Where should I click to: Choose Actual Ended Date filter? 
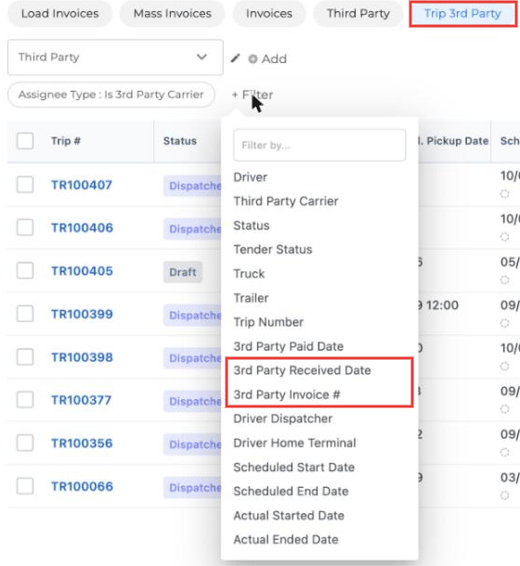pyautogui.click(x=286, y=540)
